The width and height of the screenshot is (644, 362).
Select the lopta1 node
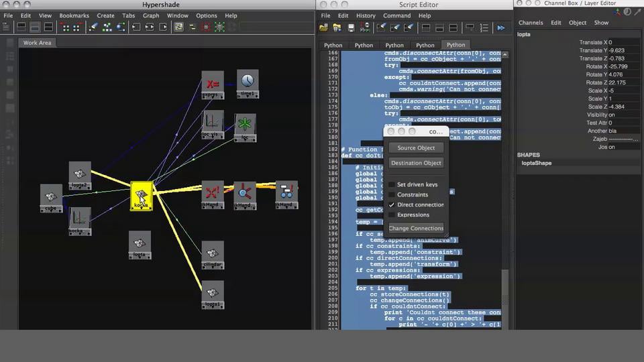point(213,295)
